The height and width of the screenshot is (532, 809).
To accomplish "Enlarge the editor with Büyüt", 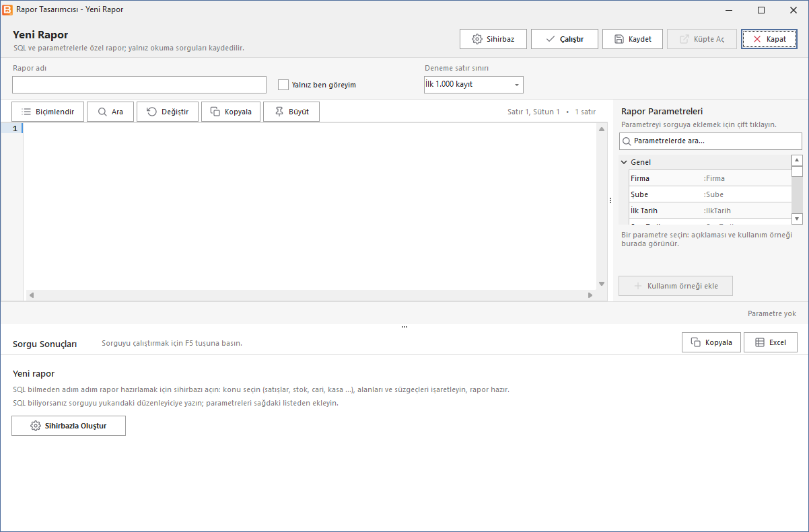I will tap(291, 112).
